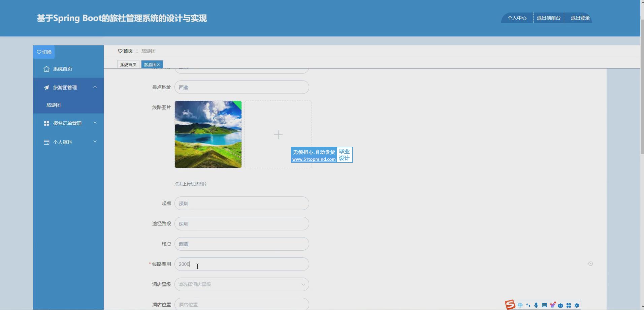Click the 线路图片 field label
644x310 pixels.
[162, 107]
